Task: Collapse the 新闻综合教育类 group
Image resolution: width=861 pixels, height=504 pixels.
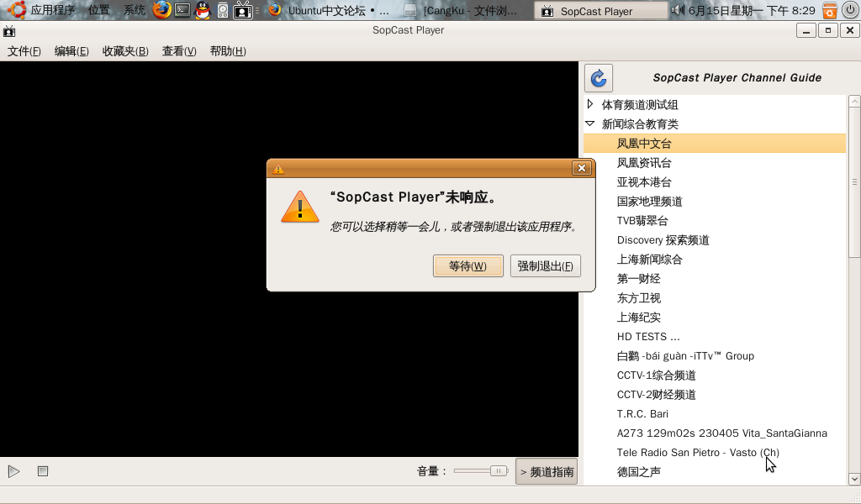Action: pos(589,123)
